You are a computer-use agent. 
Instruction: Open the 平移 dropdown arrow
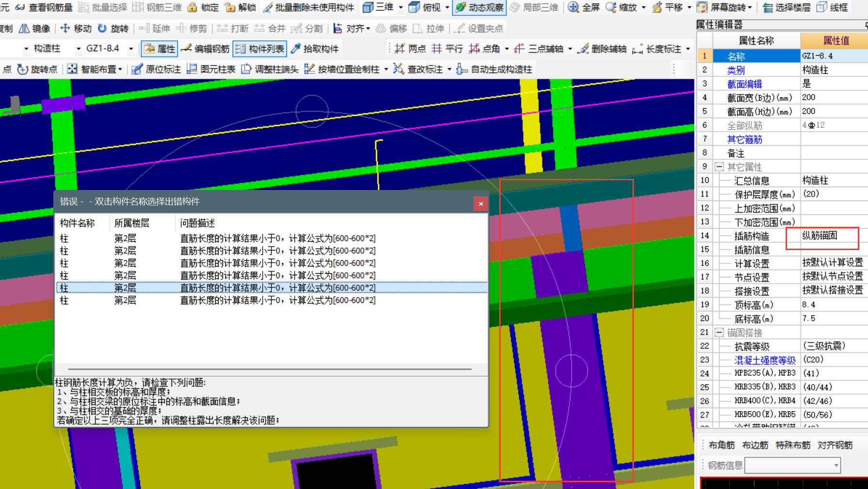pyautogui.click(x=689, y=7)
